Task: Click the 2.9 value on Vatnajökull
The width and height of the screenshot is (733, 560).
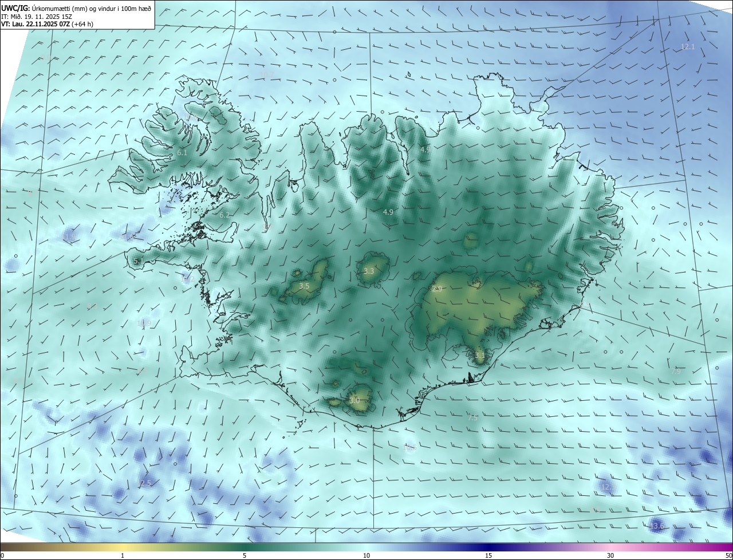Action: 437,289
